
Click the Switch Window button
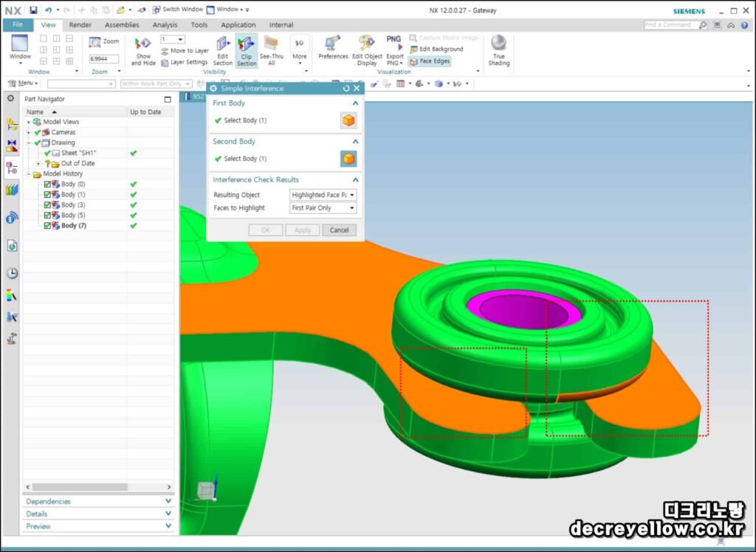pos(177,9)
